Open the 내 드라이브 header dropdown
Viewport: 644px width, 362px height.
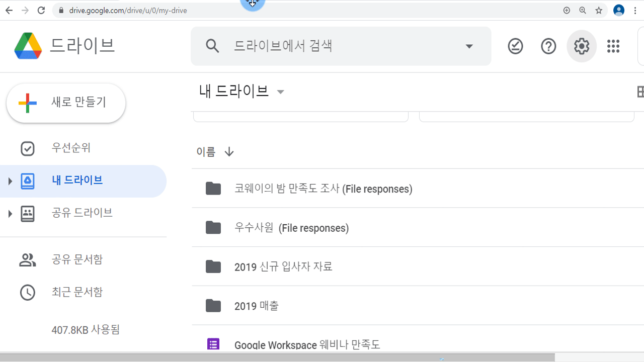[x=281, y=92]
